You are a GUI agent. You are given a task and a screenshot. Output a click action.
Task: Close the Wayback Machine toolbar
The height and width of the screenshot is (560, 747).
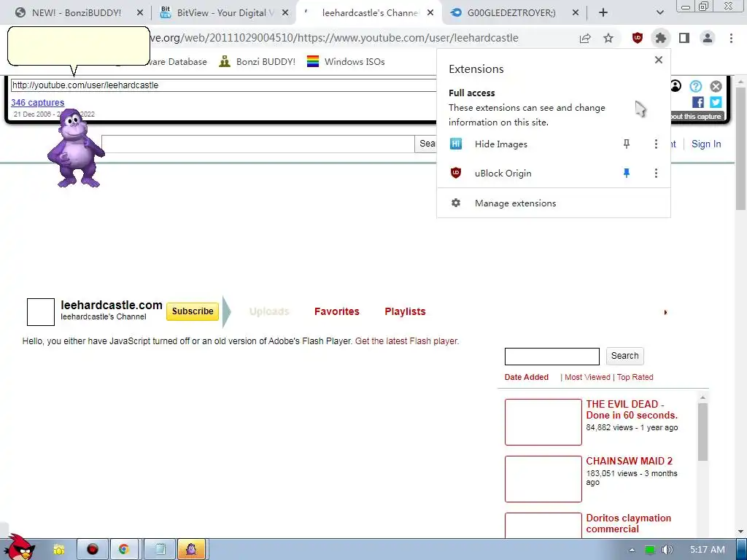pos(716,86)
